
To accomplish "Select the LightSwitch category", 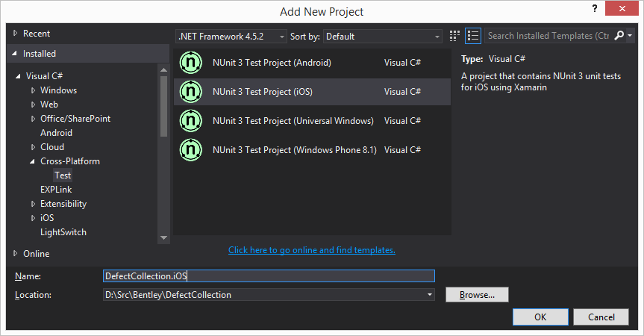I will [x=63, y=232].
